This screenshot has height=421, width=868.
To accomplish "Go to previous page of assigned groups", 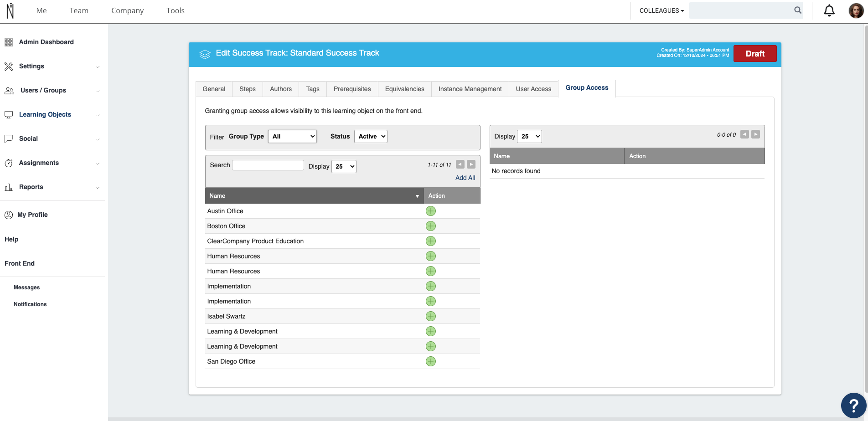I will [x=744, y=134].
